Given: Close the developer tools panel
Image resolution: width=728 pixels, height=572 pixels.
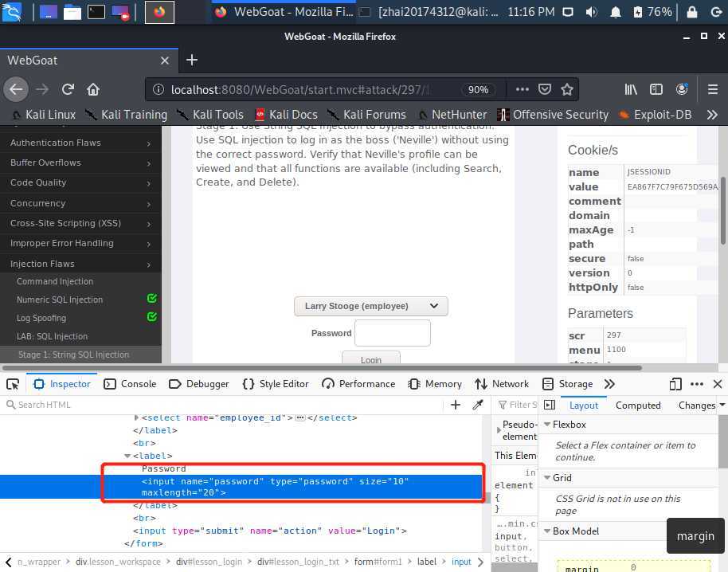Looking at the screenshot, I should [718, 384].
